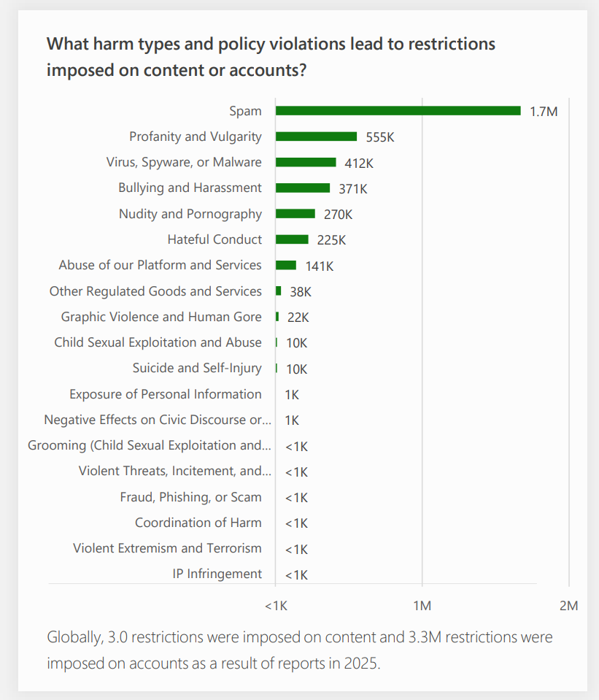Select the Fraud, Phishing, or Scam label
The width and height of the screenshot is (599, 700).
191,497
